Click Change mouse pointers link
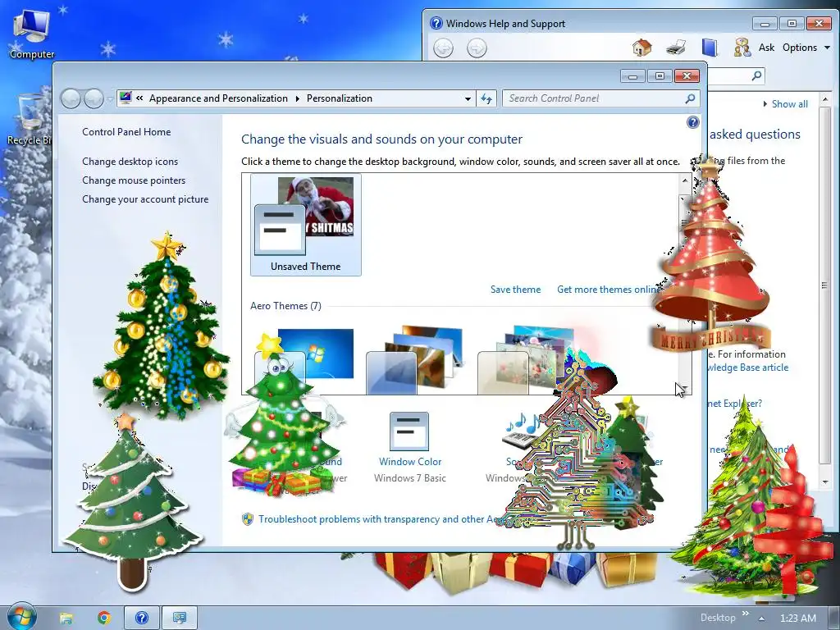 click(134, 180)
